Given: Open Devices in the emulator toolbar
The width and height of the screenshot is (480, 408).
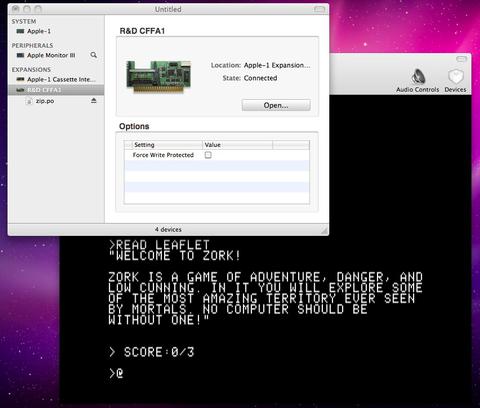Looking at the screenshot, I should click(455, 80).
